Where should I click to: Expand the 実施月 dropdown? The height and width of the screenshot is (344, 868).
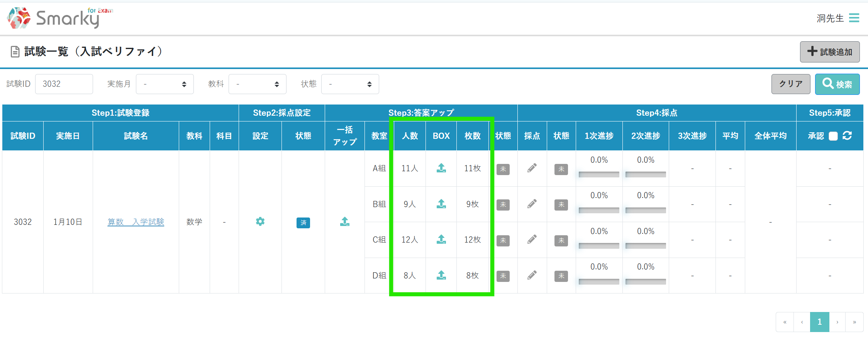tap(164, 84)
